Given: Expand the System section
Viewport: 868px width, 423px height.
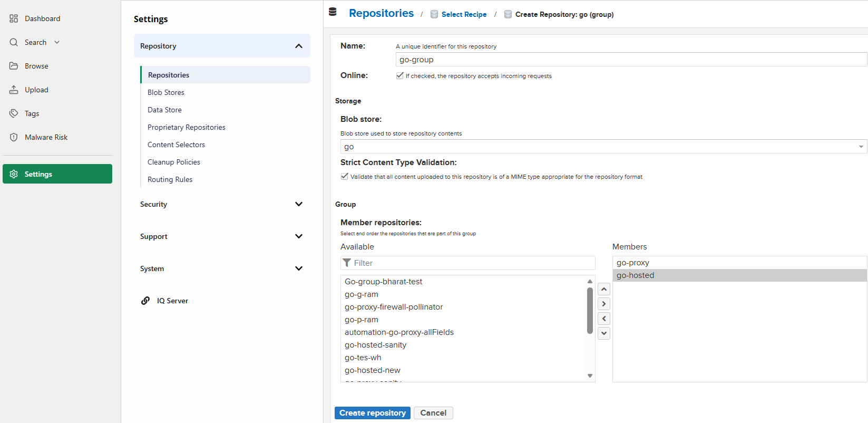Looking at the screenshot, I should click(299, 268).
